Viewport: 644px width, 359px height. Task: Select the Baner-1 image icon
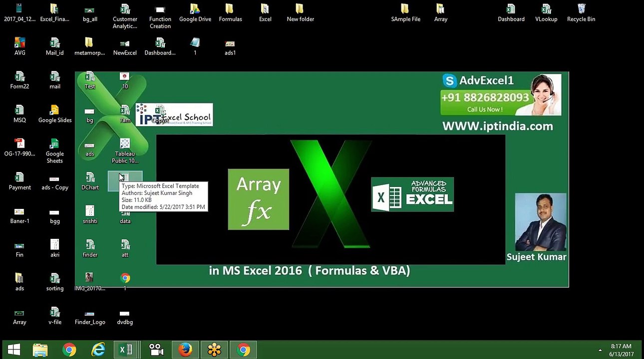[x=19, y=215]
